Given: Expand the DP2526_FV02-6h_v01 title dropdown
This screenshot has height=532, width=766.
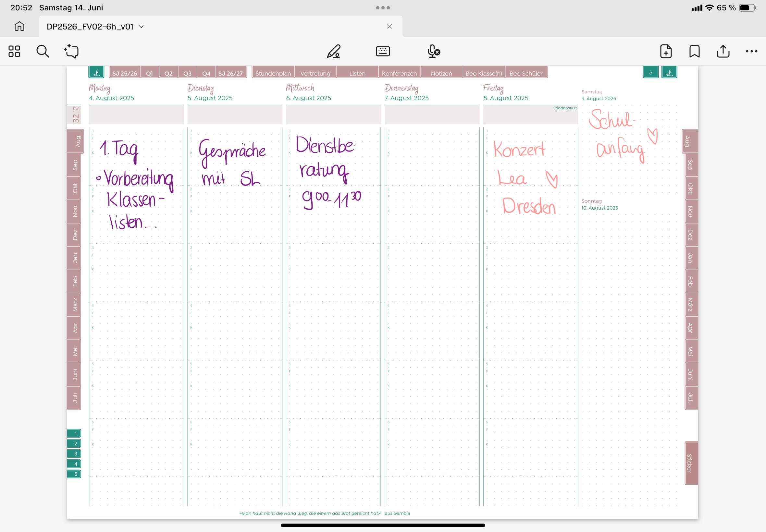Looking at the screenshot, I should (x=142, y=27).
